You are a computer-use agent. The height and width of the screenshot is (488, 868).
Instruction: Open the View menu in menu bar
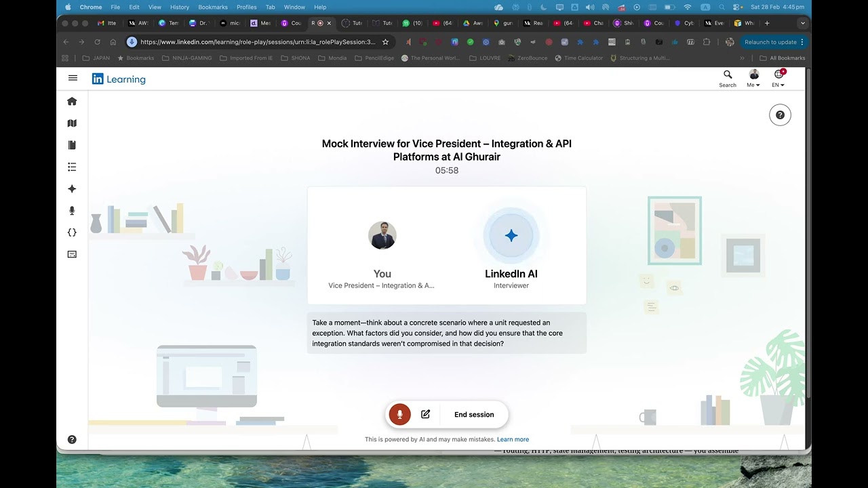click(x=155, y=7)
